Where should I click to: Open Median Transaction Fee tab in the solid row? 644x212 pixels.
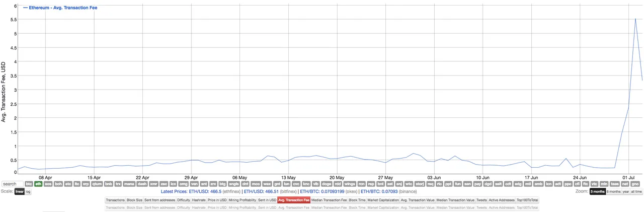pyautogui.click(x=329, y=200)
